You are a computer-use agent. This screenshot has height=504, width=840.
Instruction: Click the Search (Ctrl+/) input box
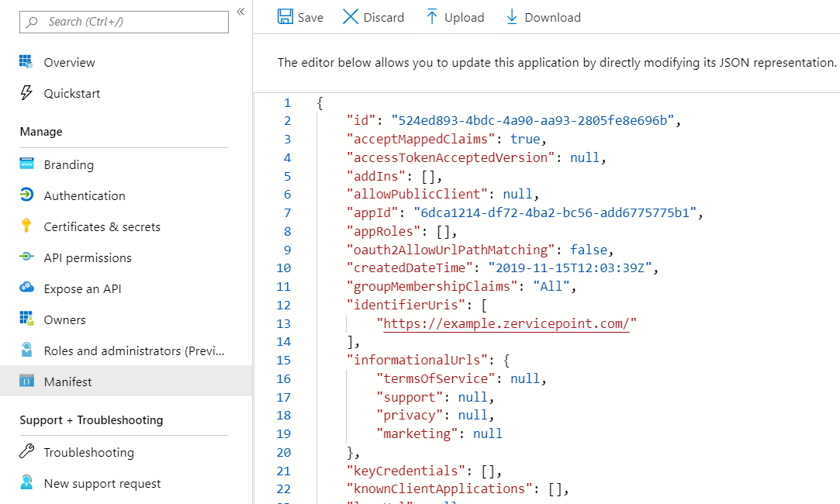tap(124, 22)
